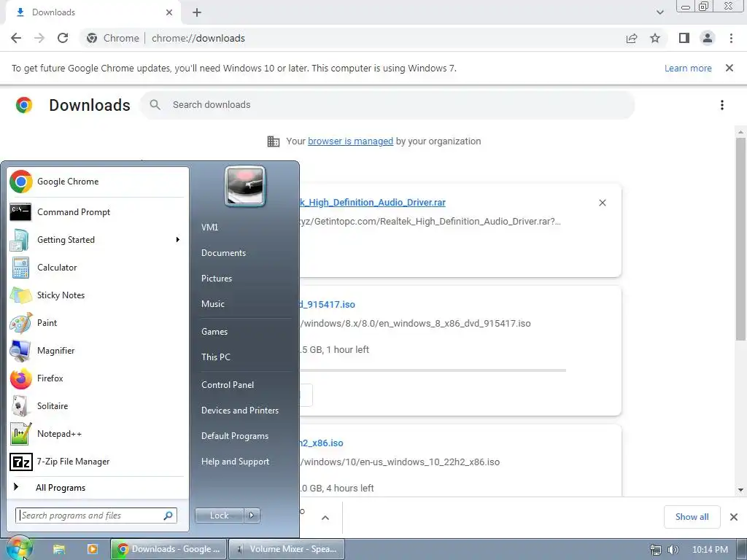Go back in Chrome
The height and width of the screenshot is (560, 747).
(16, 38)
